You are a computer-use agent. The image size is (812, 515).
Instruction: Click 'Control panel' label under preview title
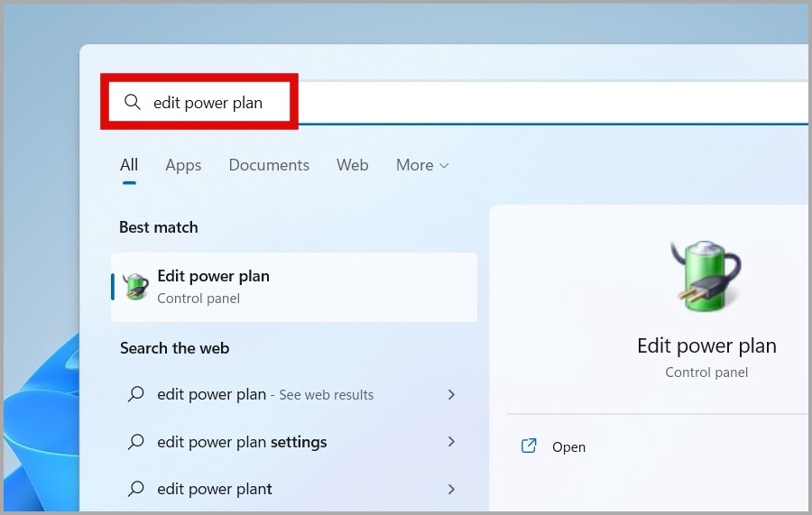pos(706,372)
